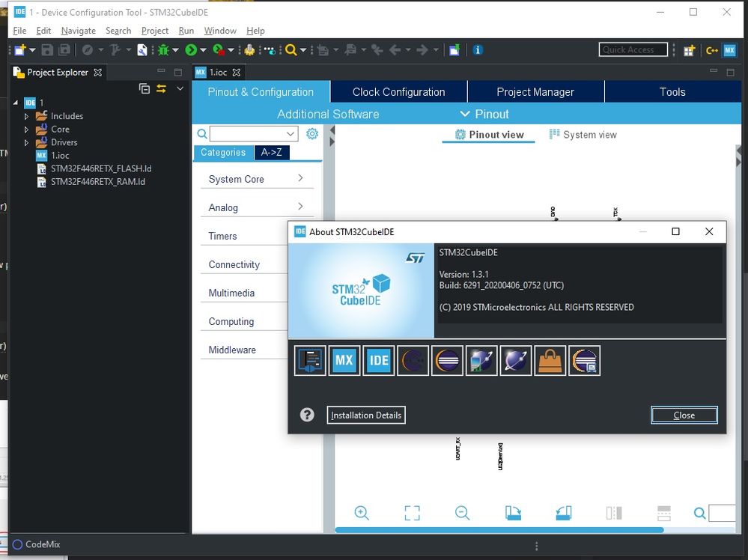The height and width of the screenshot is (560, 748).
Task: Click the help question mark in About dialog
Action: [x=307, y=415]
